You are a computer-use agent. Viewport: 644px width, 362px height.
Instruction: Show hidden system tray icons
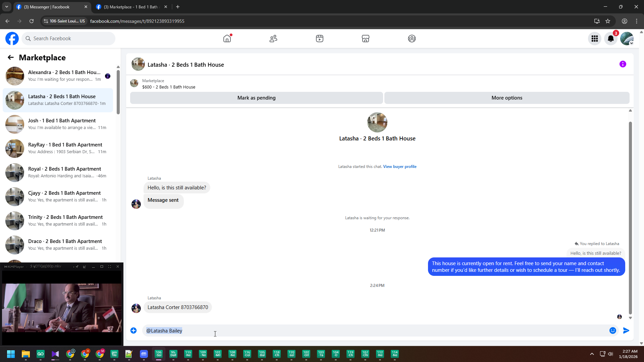click(592, 354)
